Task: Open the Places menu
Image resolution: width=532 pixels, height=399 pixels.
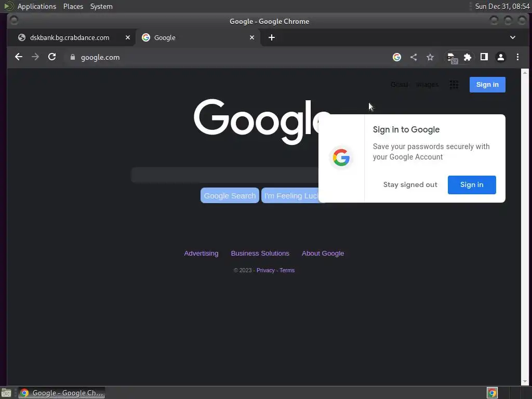Action: (73, 6)
